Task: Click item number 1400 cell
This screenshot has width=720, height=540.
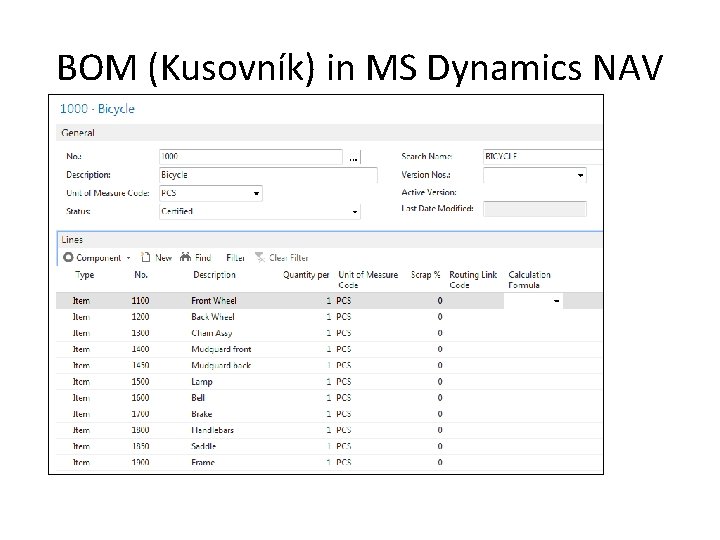Action: (x=140, y=349)
